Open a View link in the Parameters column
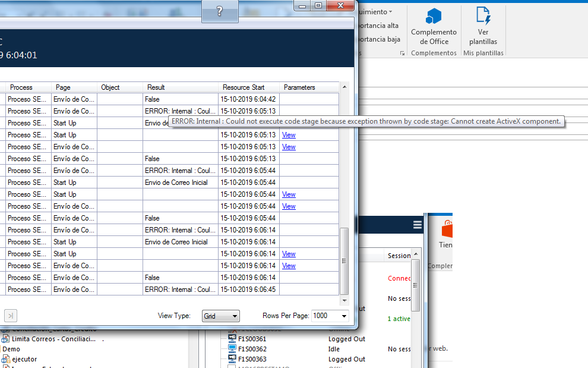Screen dimensions: 588x368 pyautogui.click(x=289, y=135)
